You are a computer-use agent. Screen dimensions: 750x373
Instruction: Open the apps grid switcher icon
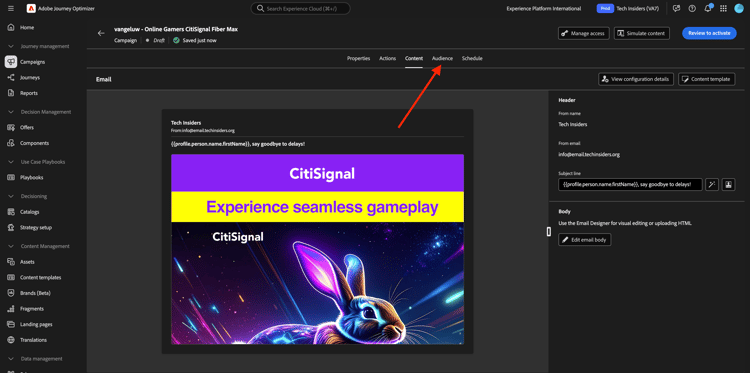coord(723,8)
